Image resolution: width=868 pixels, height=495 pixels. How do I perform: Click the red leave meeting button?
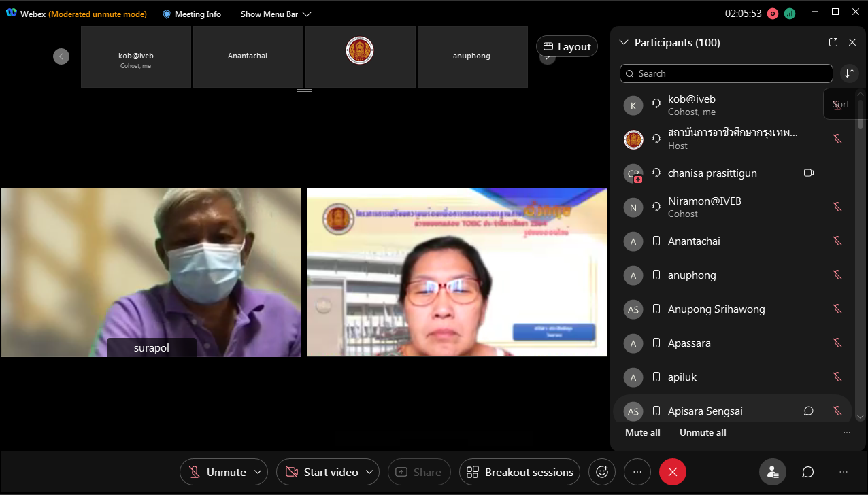click(672, 472)
